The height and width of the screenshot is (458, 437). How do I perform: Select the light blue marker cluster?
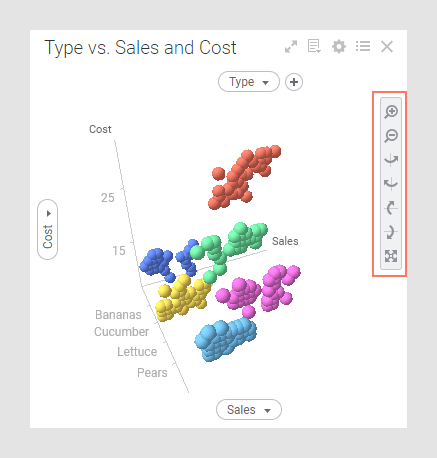click(x=226, y=339)
